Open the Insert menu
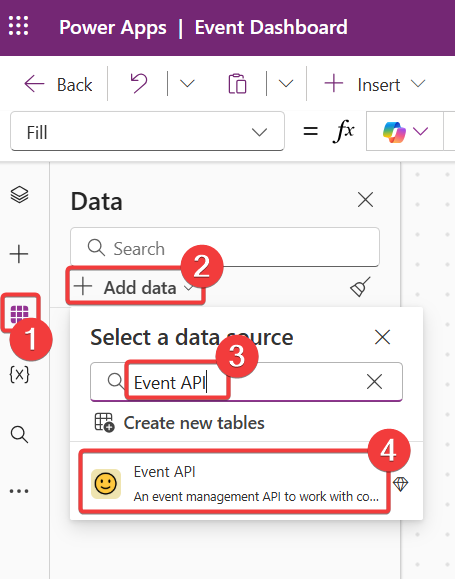The width and height of the screenshot is (455, 579). tap(374, 85)
